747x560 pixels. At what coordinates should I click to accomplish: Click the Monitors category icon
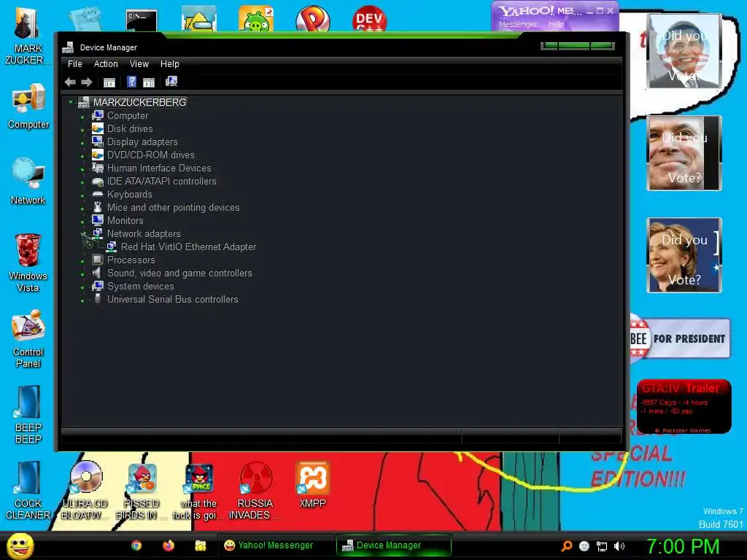pyautogui.click(x=97, y=220)
